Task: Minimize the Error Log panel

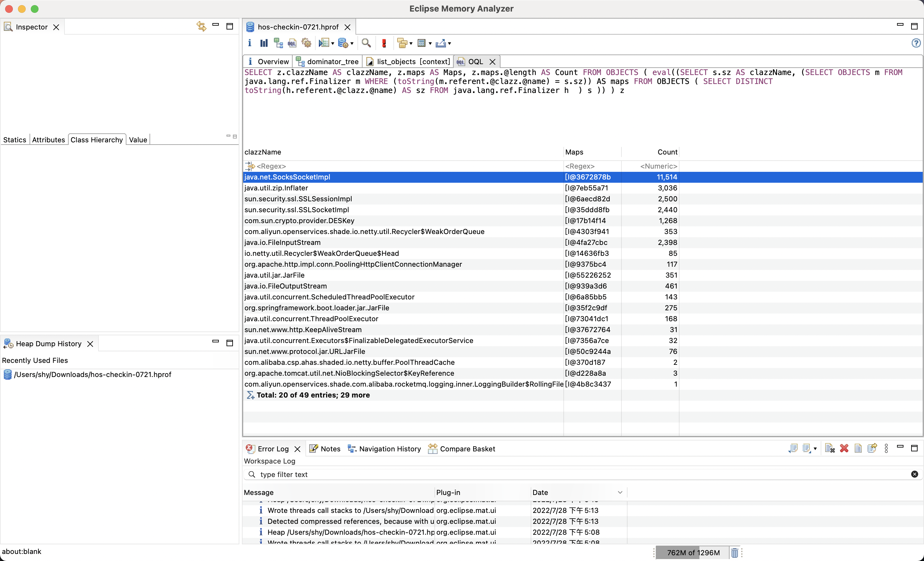Action: tap(900, 447)
